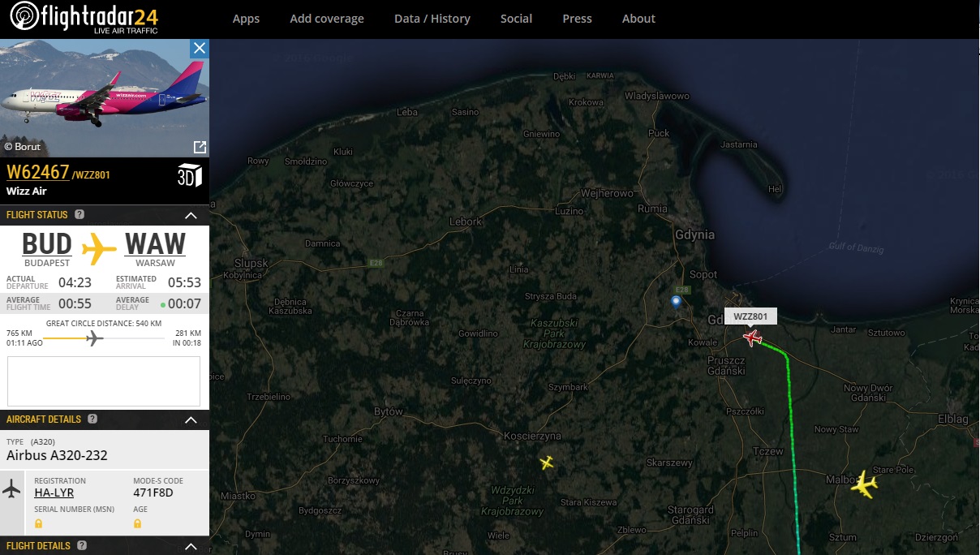The image size is (980, 555).
Task: Select the red WZZ801 aircraft on map
Action: click(754, 338)
